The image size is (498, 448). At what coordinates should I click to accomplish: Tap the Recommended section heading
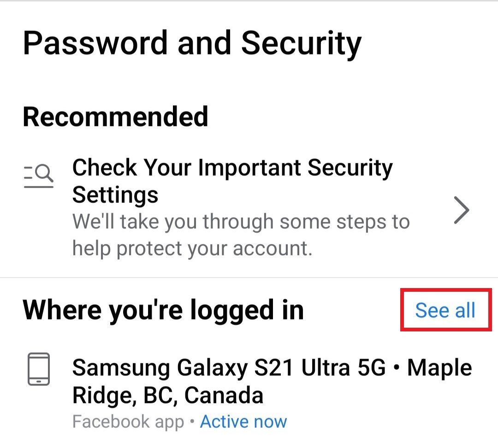click(115, 116)
